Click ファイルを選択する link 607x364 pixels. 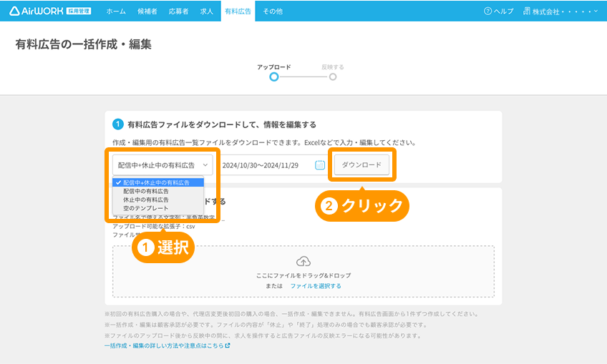tap(316, 286)
